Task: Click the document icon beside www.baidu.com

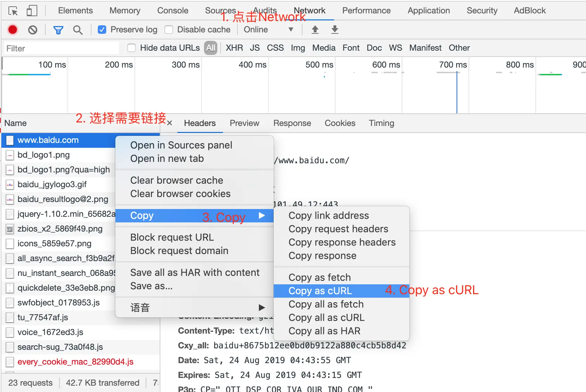Action: (9, 140)
